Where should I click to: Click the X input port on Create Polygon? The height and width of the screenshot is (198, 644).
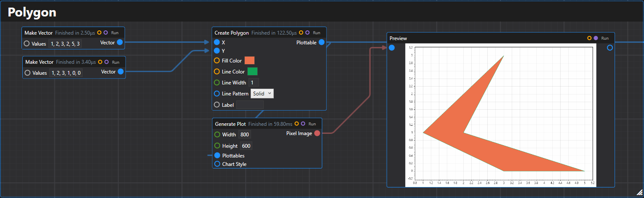click(x=217, y=43)
